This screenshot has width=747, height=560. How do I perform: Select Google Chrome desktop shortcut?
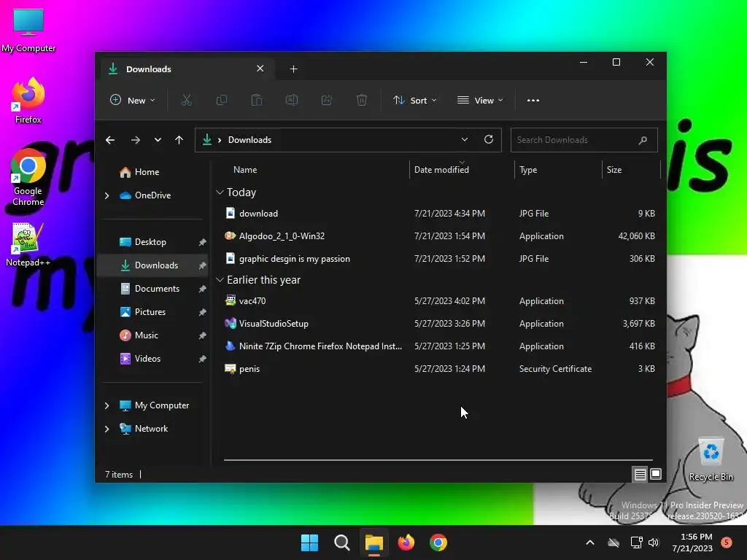(28, 177)
